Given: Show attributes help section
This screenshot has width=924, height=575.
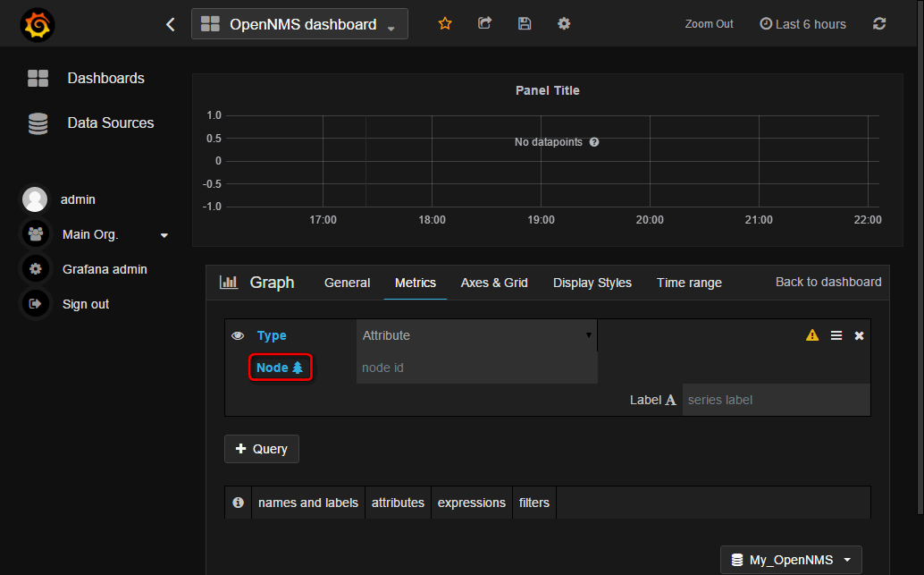Looking at the screenshot, I should 398,503.
